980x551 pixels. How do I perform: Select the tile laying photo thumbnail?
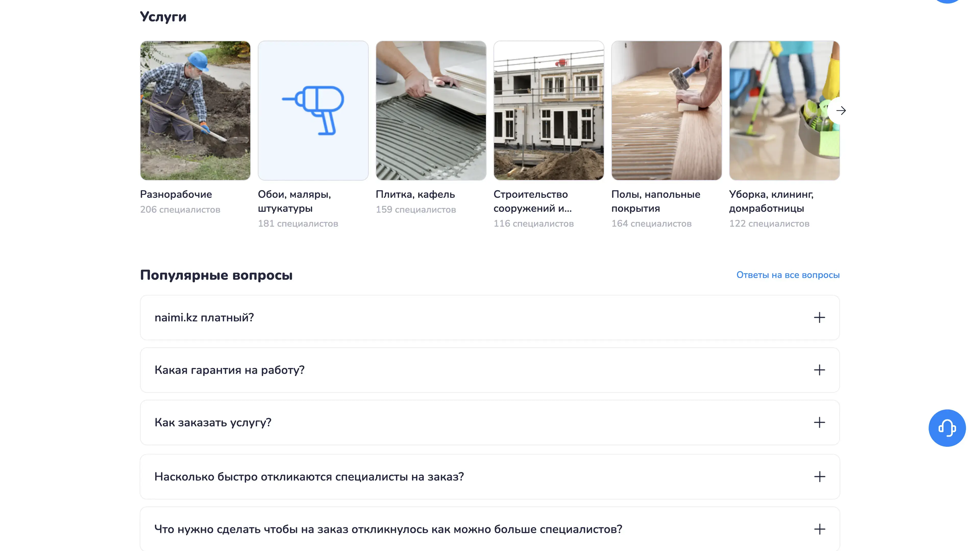[x=431, y=110]
